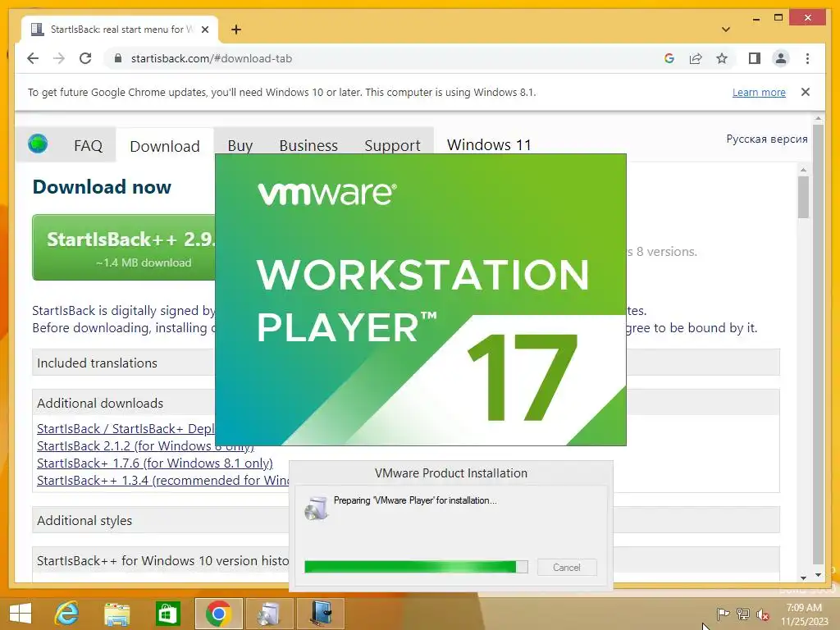This screenshot has height=630, width=840.
Task: Click the forward navigation arrow
Action: point(59,58)
